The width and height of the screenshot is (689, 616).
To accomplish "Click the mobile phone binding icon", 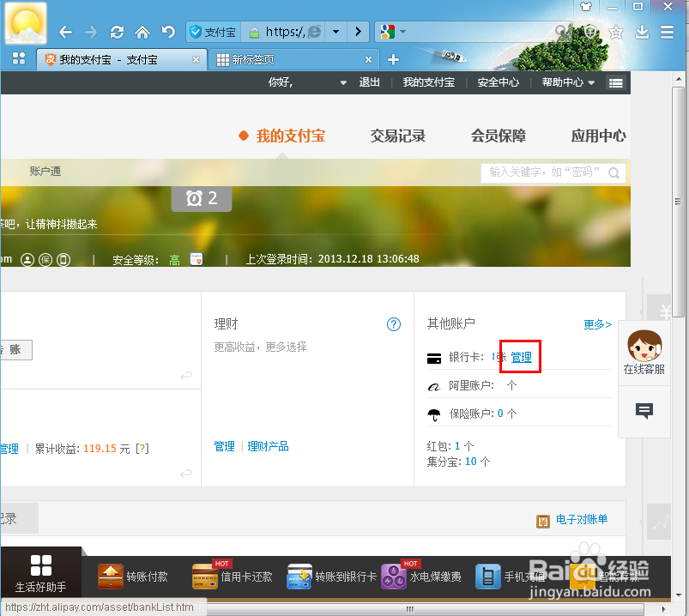I will (x=63, y=260).
